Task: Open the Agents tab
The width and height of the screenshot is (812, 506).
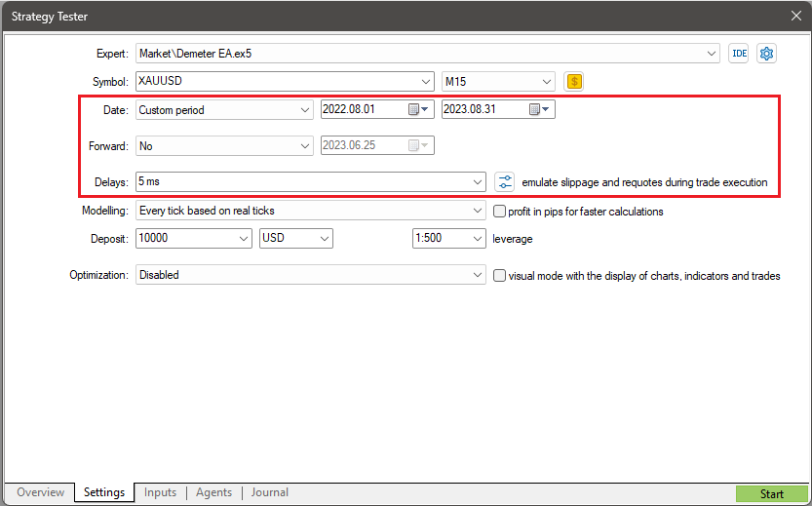Action: [213, 492]
